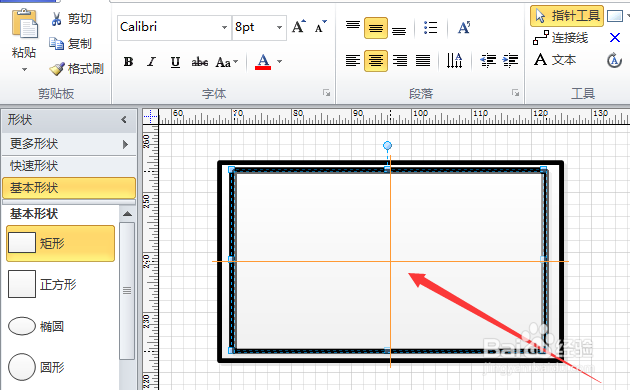630x390 pixels.
Task: Click the Rotate Text A icon in paragraph group
Action: 464,28
